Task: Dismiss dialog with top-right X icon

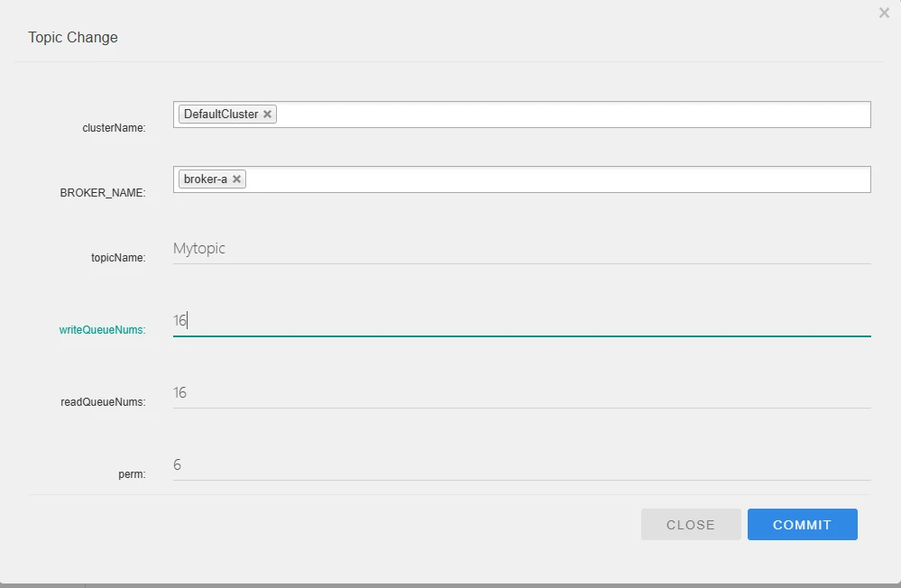Action: (x=884, y=13)
